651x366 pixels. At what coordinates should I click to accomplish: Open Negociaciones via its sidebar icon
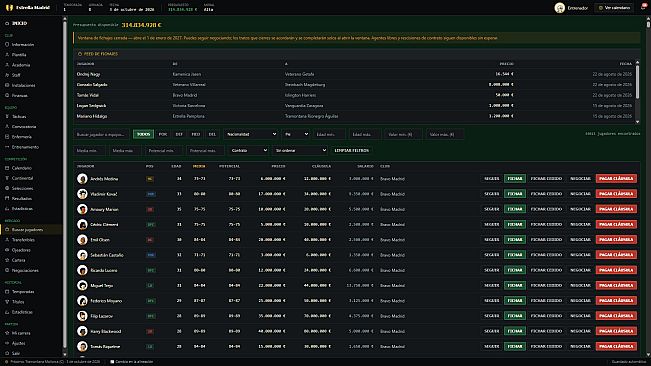pyautogui.click(x=7, y=270)
